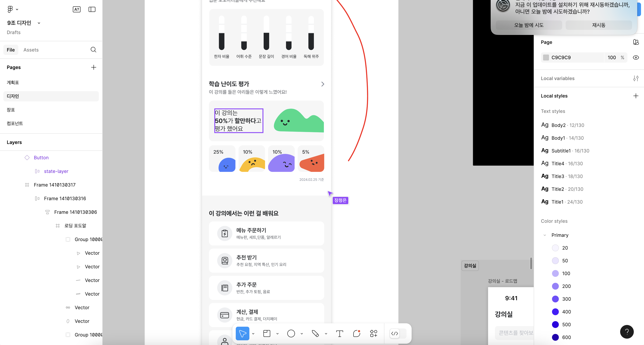Open the Figma main menu logo

click(10, 9)
